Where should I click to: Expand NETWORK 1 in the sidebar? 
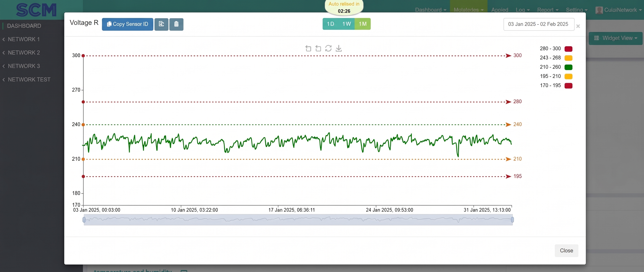coord(24,39)
